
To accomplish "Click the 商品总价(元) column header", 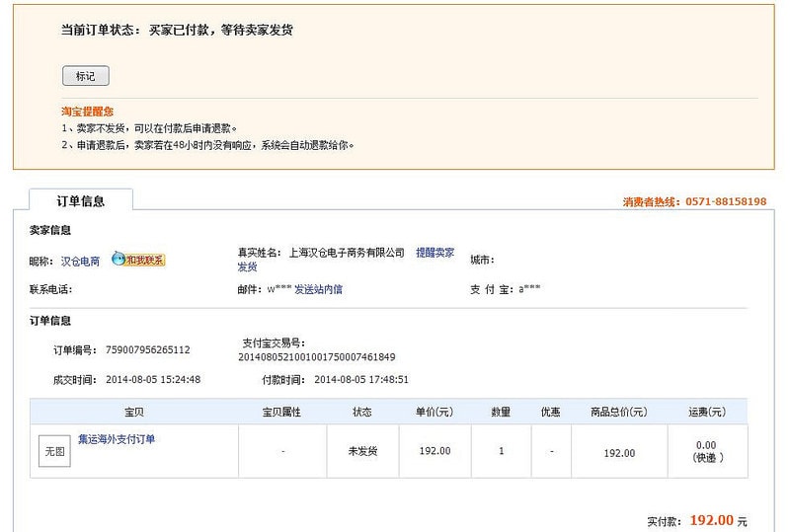I will pyautogui.click(x=618, y=412).
